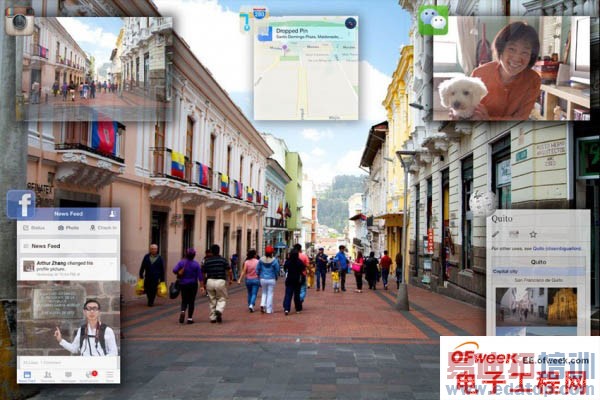The image size is (600, 400).
Task: Tap Photo button in Facebook composer
Action: (68, 228)
